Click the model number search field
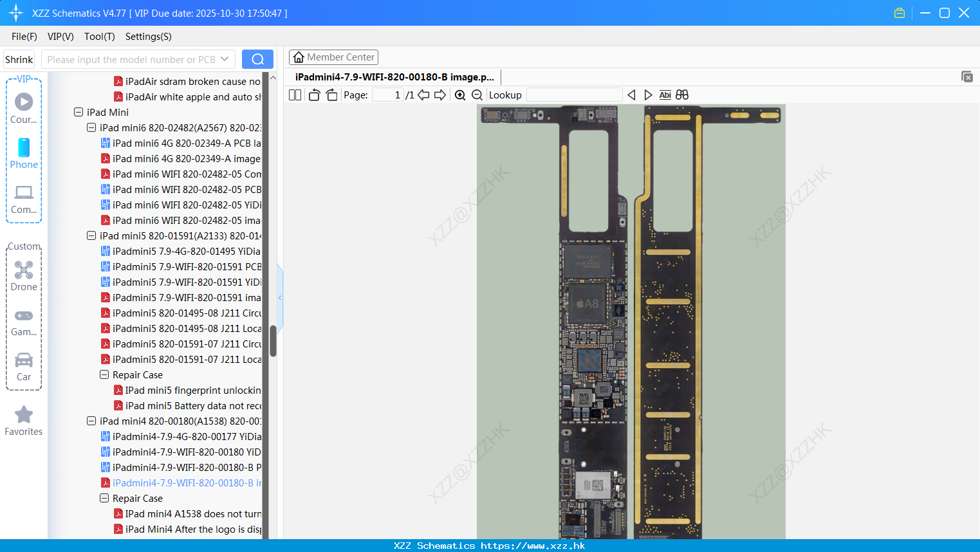 131,59
